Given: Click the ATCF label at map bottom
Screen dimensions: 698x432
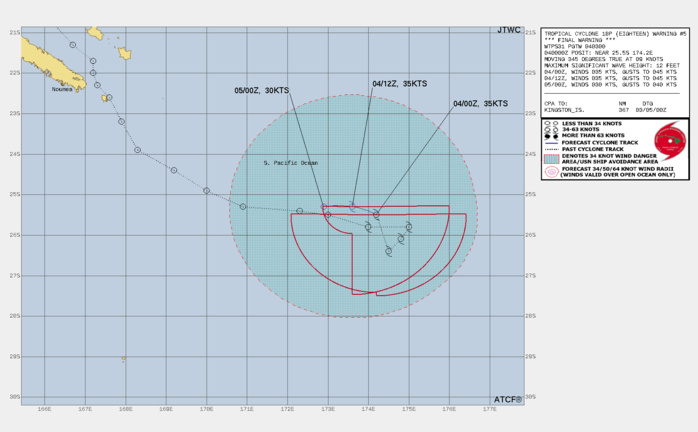Looking at the screenshot, I should [x=508, y=399].
